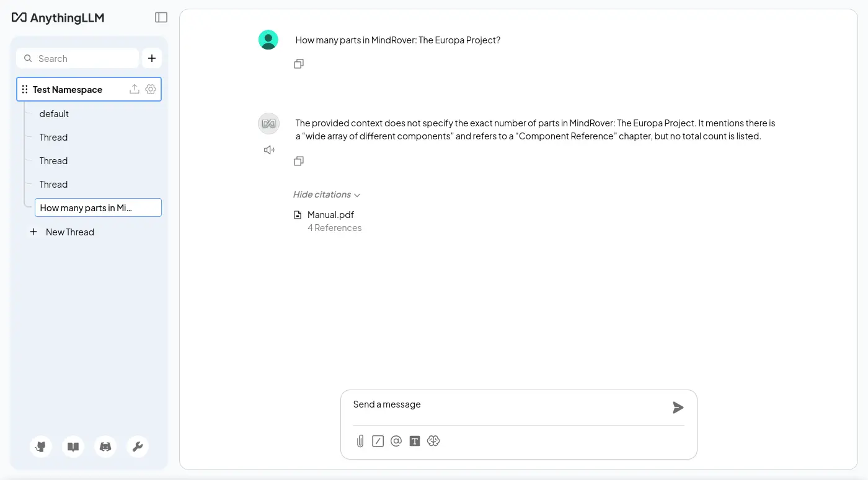The width and height of the screenshot is (868, 480).
Task: Send the message with arrow icon
Action: click(x=678, y=408)
